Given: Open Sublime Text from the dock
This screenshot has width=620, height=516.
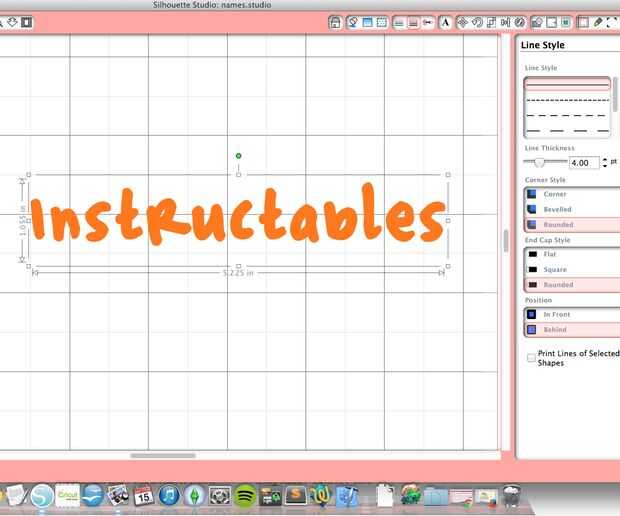Looking at the screenshot, I should point(296,495).
